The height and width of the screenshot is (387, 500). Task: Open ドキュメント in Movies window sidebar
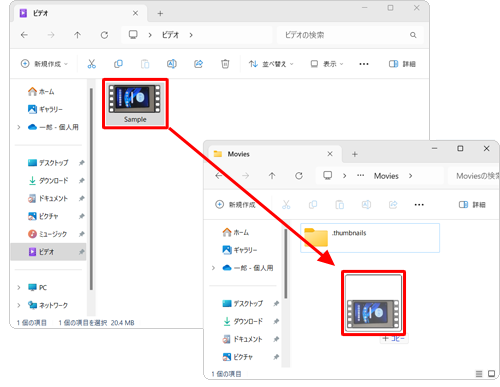[x=242, y=339]
